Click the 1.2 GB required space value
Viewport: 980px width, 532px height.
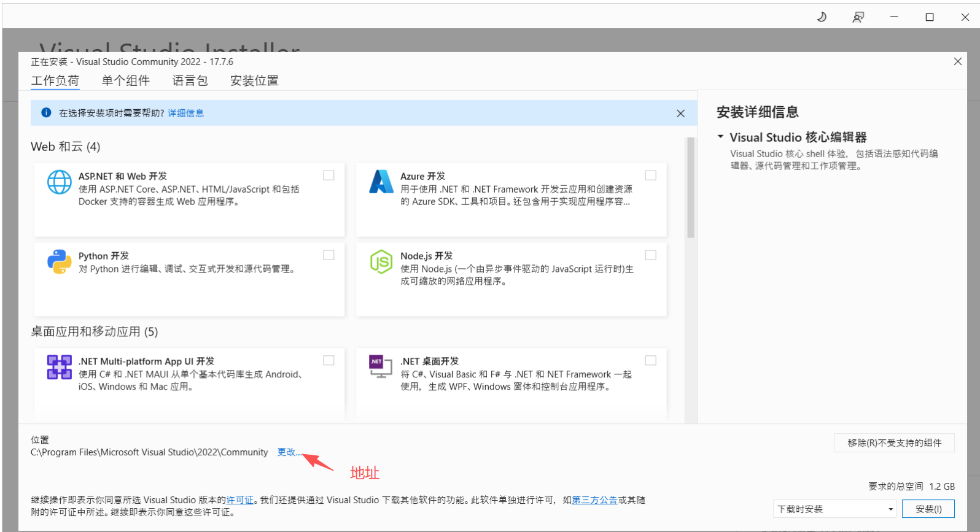(x=942, y=487)
